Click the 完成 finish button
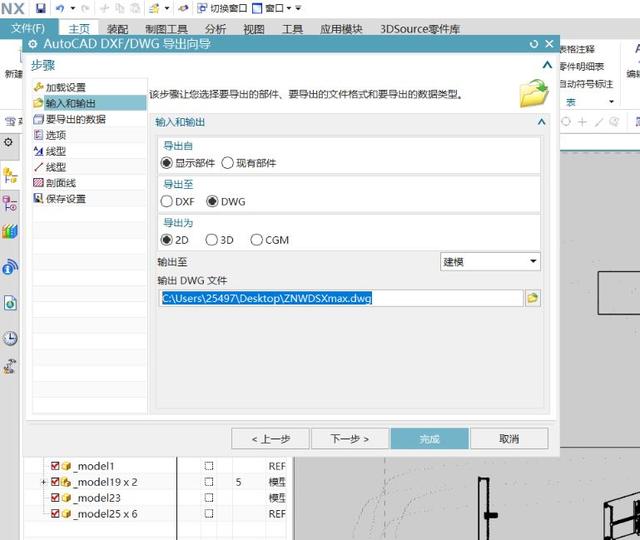The height and width of the screenshot is (540, 640). 429,439
